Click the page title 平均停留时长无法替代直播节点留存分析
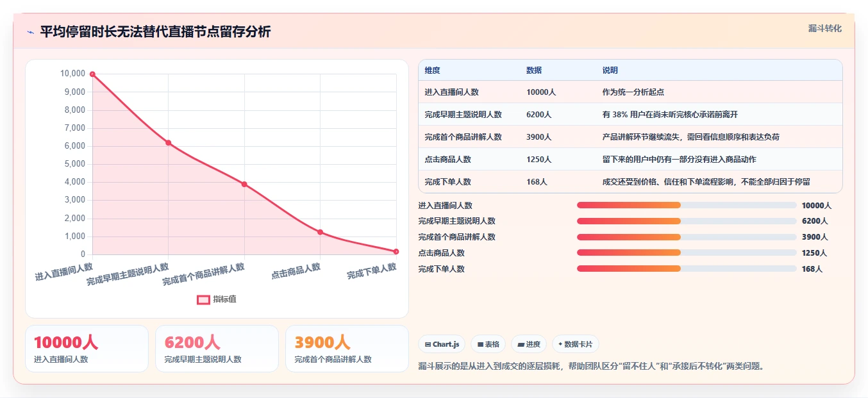 (155, 32)
